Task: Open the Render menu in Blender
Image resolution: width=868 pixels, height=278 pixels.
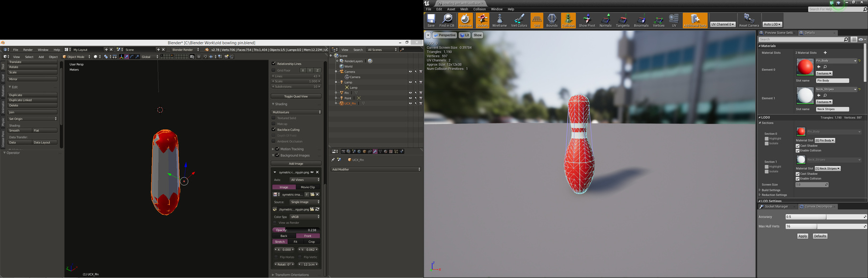Action: point(28,50)
